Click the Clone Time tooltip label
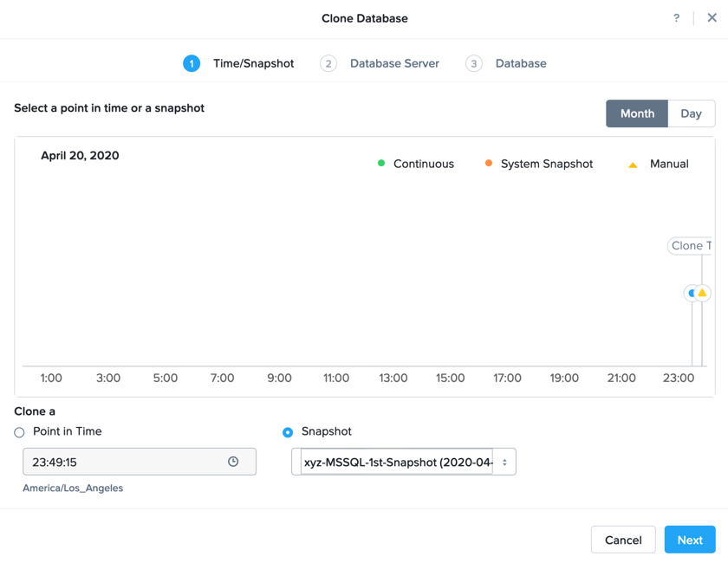This screenshot has width=728, height=563. [x=690, y=245]
